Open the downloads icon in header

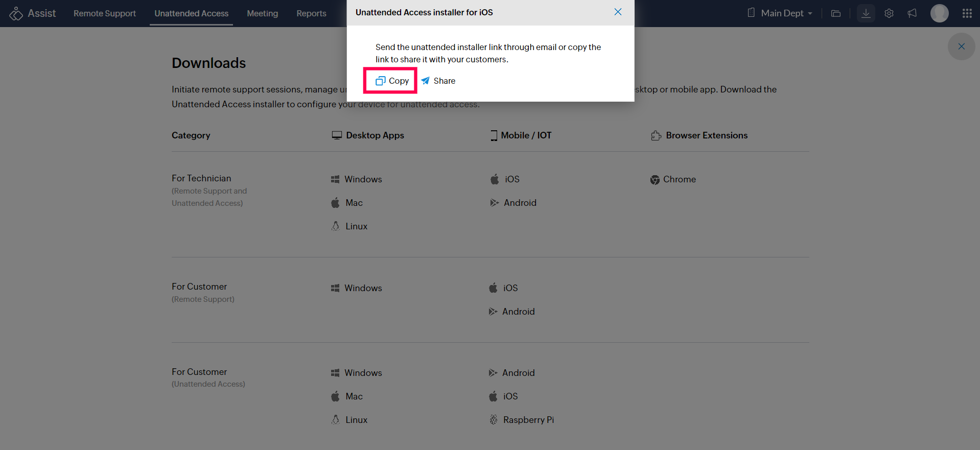click(866, 13)
